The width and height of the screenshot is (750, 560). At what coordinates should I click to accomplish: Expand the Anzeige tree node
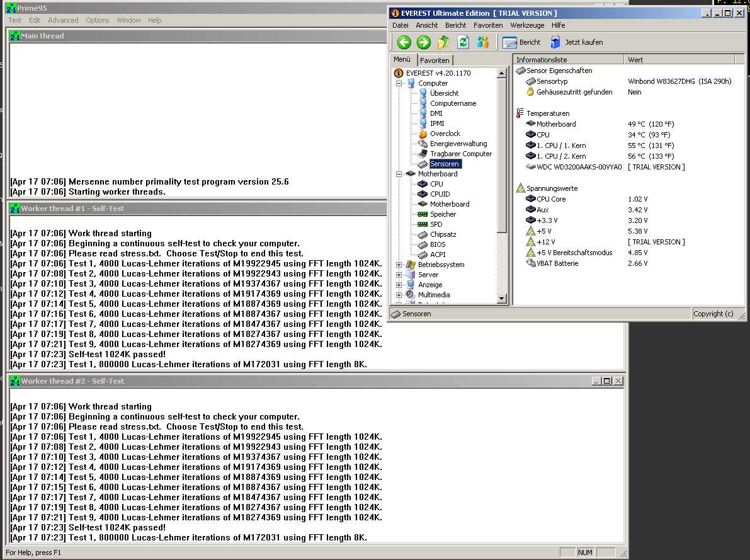click(399, 285)
